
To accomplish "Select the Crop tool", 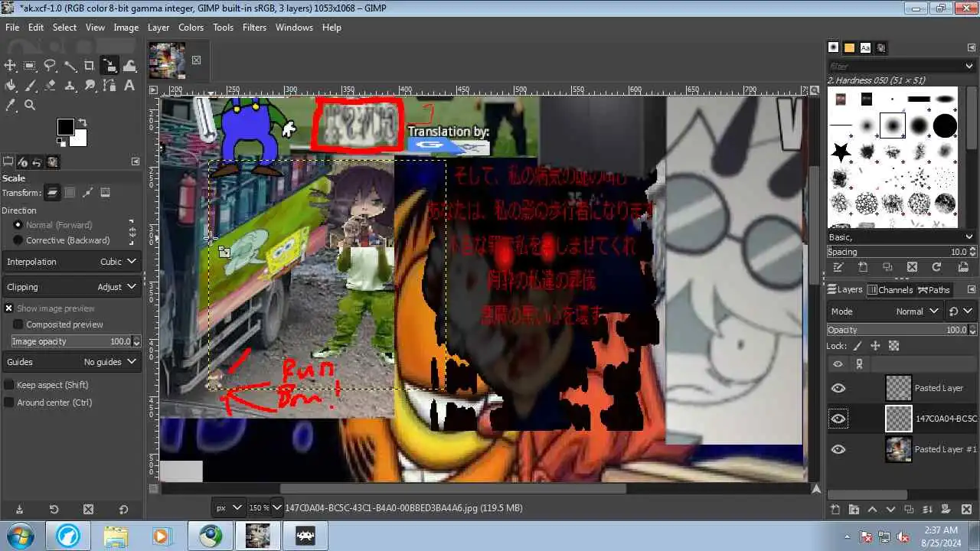I will pos(90,66).
